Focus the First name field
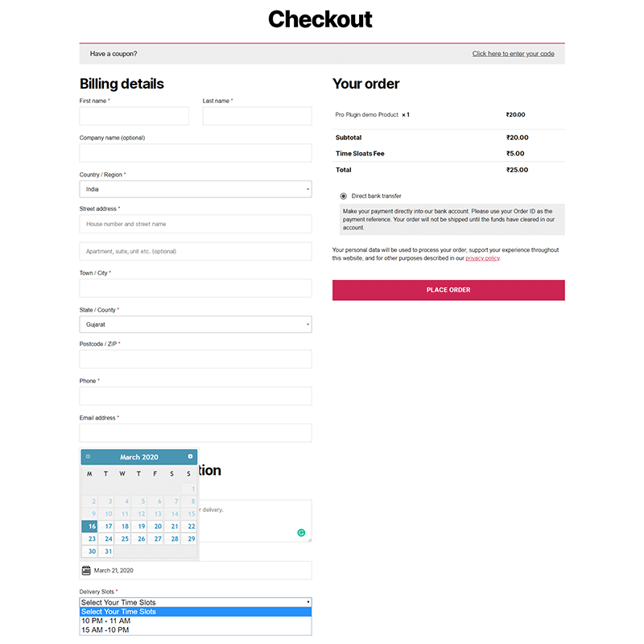 coord(134,116)
